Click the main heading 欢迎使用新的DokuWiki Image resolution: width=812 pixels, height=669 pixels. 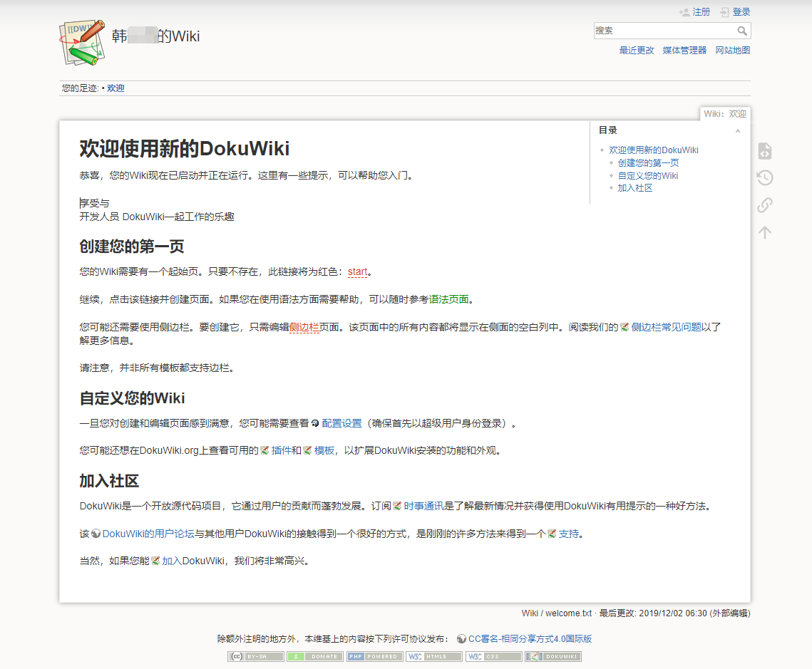185,149
